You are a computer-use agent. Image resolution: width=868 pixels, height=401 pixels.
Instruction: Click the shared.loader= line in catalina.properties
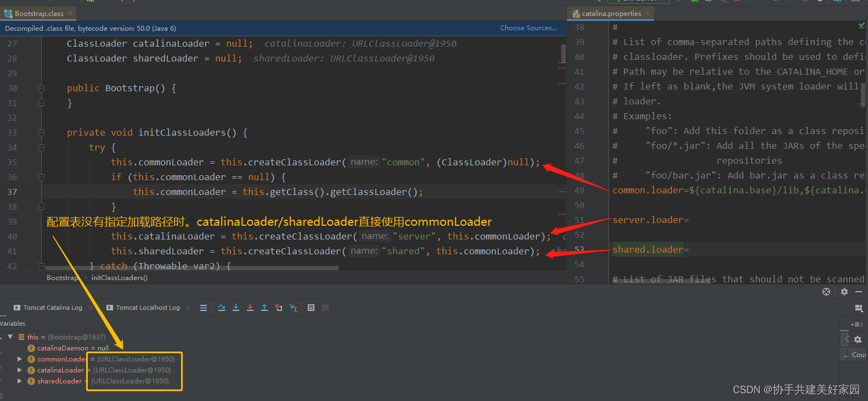point(650,249)
